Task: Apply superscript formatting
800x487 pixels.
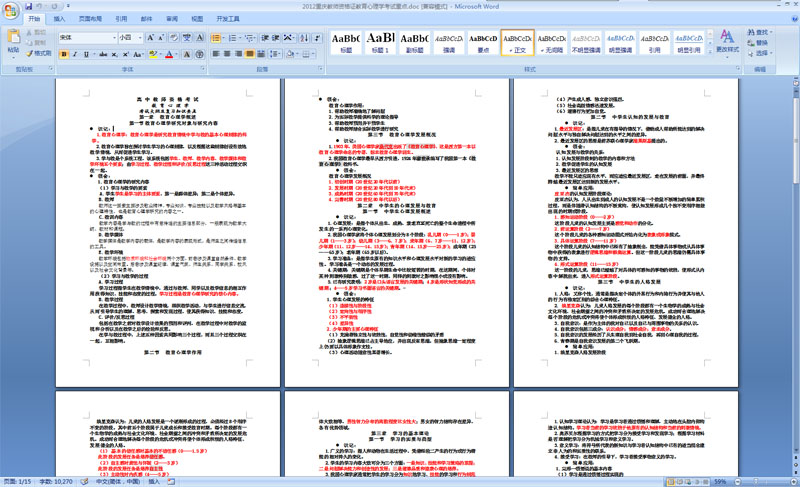Action: click(x=125, y=54)
